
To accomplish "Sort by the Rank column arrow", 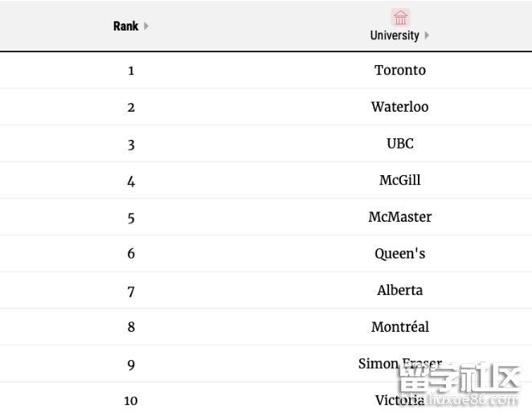I will 146,26.
